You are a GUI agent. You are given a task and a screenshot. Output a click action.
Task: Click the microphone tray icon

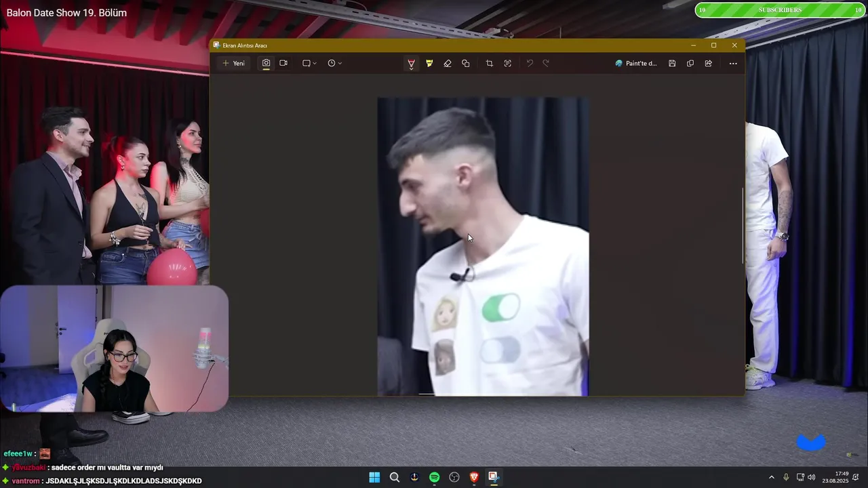point(786,477)
